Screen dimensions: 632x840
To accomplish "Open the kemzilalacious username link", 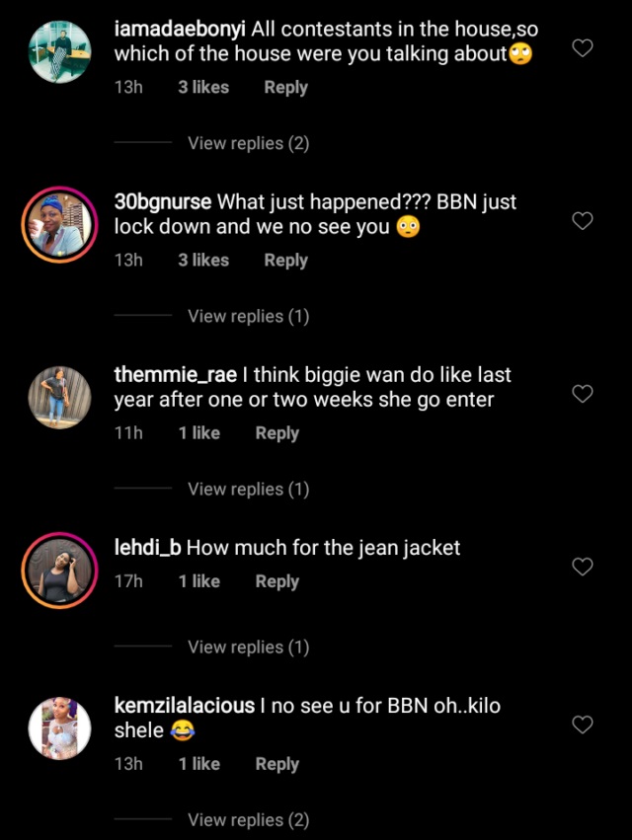I will [185, 707].
